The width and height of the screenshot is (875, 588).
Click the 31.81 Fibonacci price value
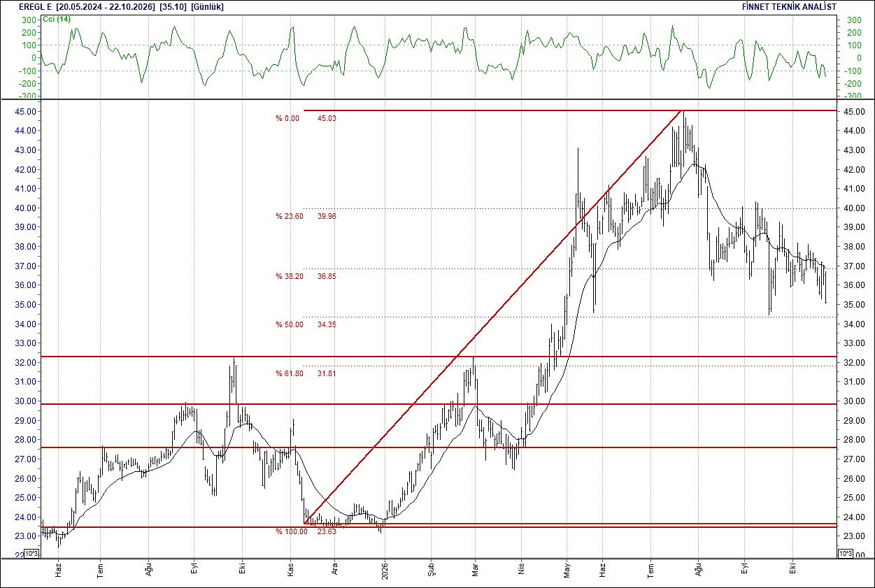click(327, 373)
